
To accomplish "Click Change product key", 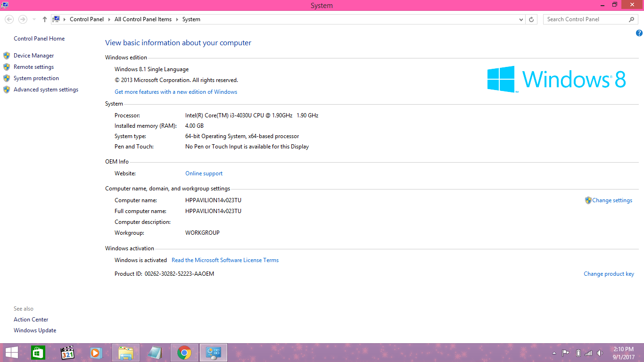I will 609,274.
